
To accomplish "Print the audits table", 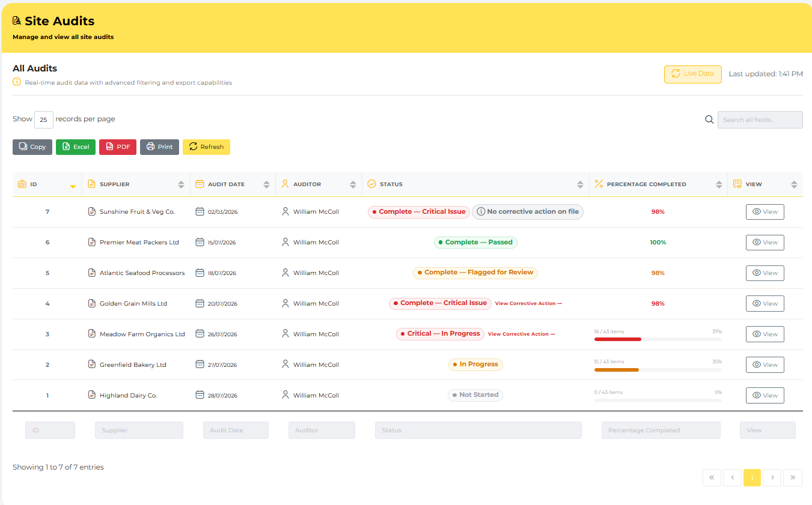I will tap(159, 147).
